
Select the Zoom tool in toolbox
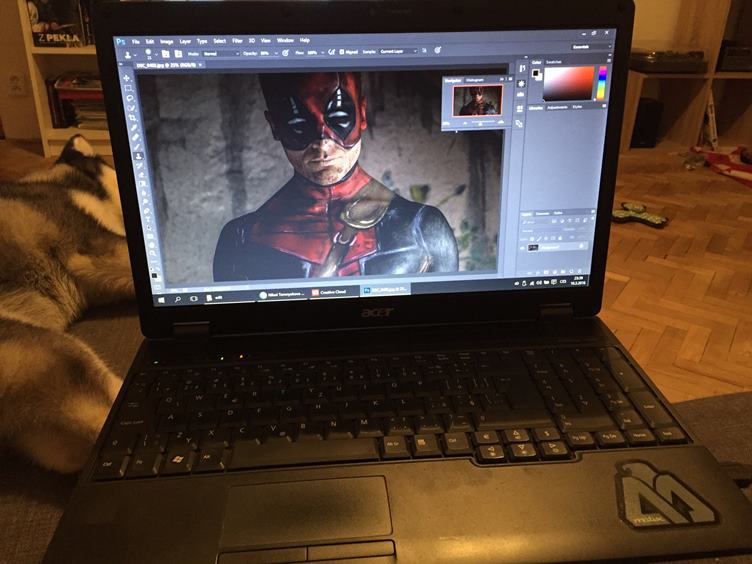(153, 254)
